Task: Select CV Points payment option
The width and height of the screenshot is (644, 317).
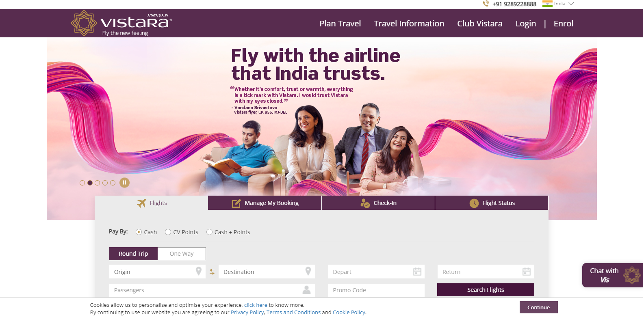Action: 168,232
